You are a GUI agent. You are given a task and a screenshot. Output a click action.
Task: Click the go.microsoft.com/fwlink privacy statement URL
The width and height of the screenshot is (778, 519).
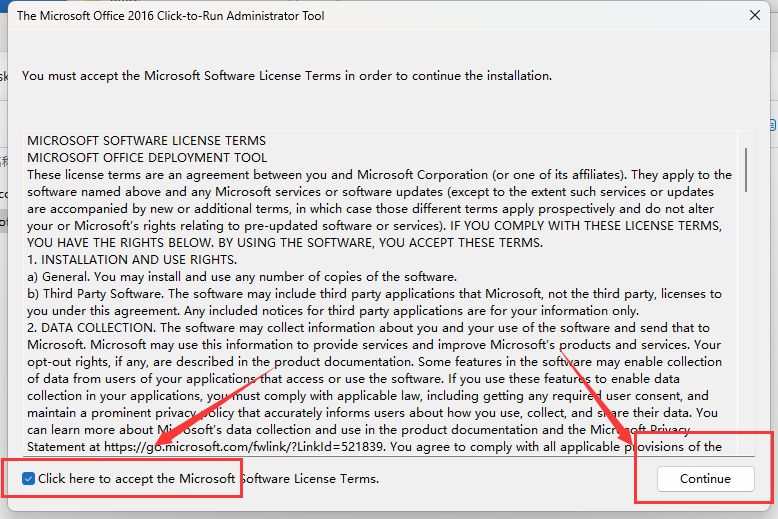pos(243,447)
